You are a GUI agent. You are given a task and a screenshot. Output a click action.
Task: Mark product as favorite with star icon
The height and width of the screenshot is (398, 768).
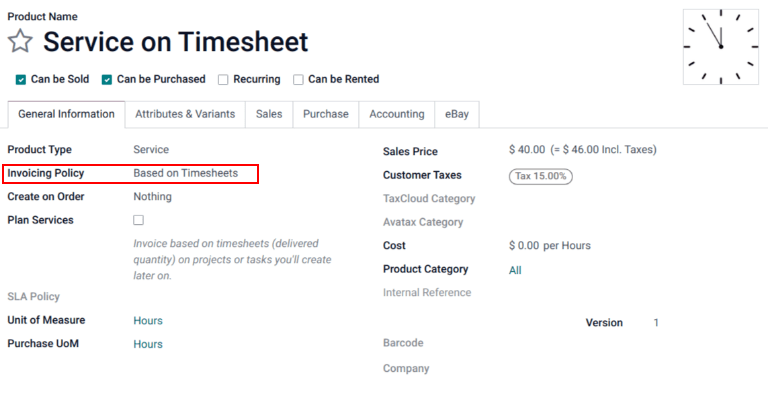coord(20,41)
